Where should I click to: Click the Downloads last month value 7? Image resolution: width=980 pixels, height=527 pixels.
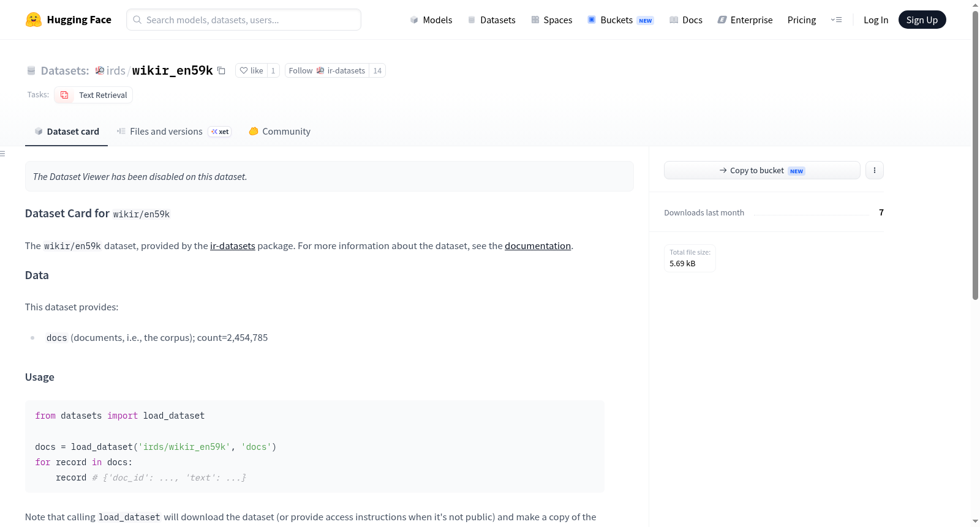click(x=881, y=212)
